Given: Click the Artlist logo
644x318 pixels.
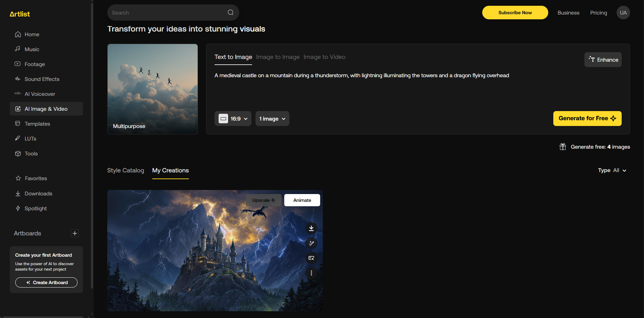Looking at the screenshot, I should 20,14.
